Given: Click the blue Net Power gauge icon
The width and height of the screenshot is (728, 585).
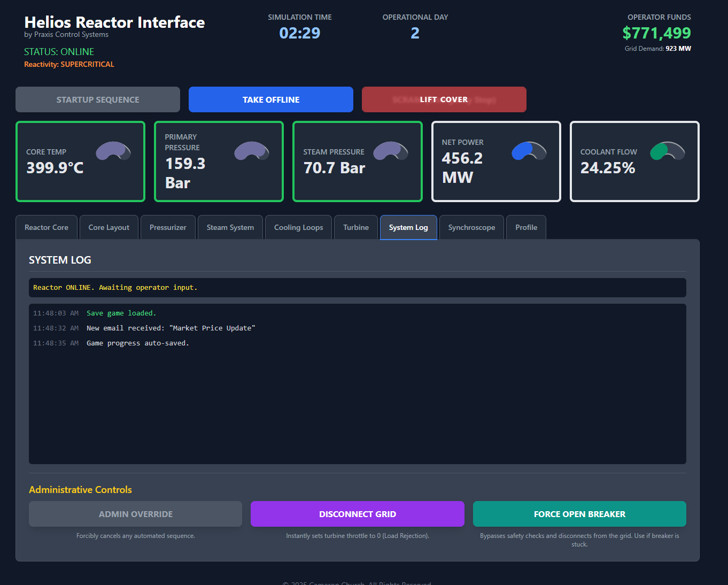Looking at the screenshot, I should (x=529, y=151).
